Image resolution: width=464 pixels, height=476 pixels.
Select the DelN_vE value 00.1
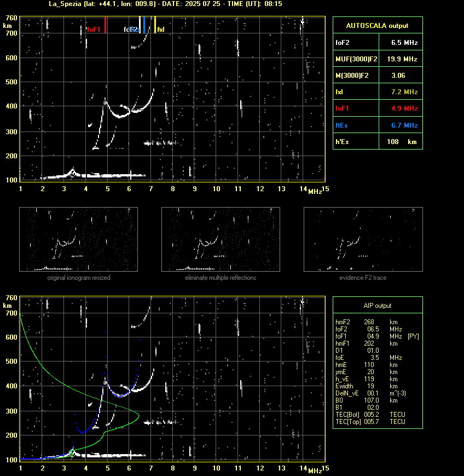(373, 393)
